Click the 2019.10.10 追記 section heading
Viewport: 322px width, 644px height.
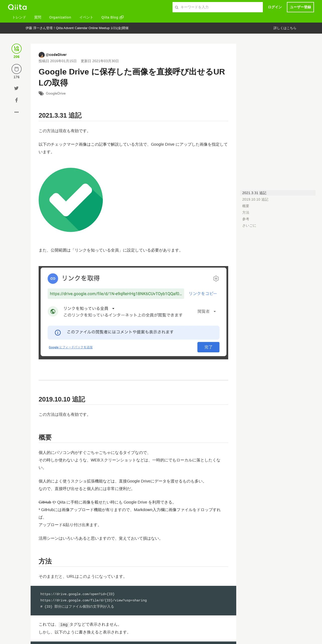pyautogui.click(x=62, y=399)
